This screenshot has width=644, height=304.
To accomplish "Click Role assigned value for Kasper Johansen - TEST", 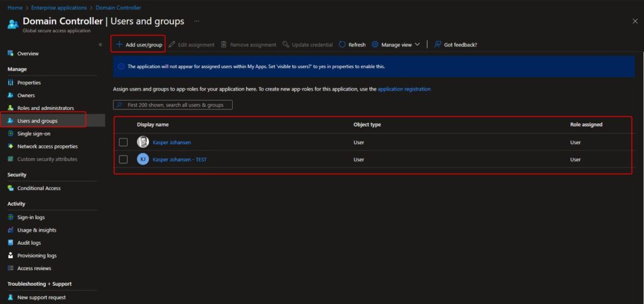I will pos(575,160).
